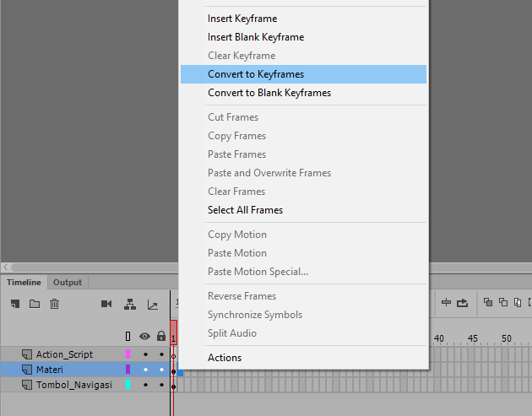Lock the Materi layer

[161, 370]
